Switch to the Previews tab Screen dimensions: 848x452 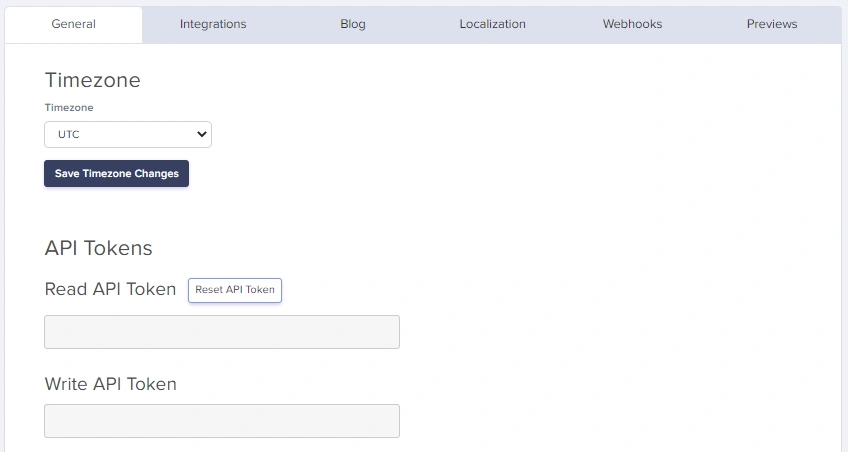coord(772,24)
